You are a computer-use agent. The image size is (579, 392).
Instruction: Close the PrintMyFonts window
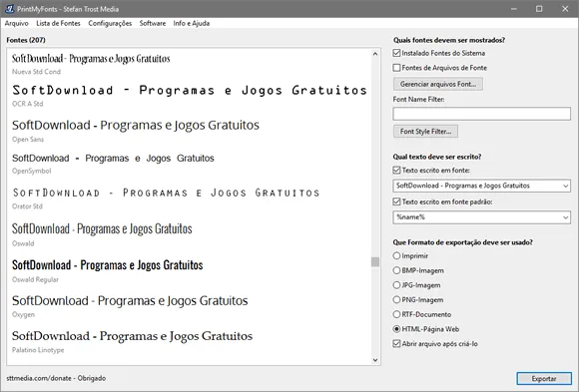(x=565, y=9)
